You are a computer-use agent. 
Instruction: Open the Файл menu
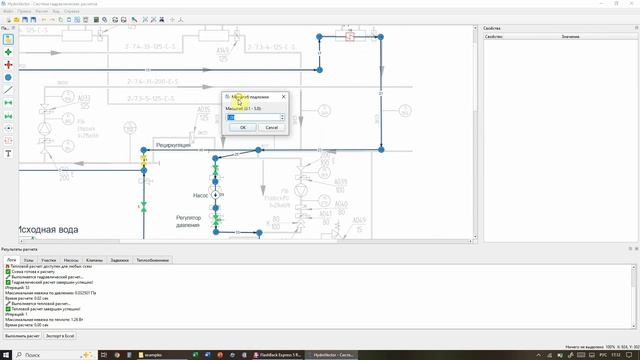[8, 11]
